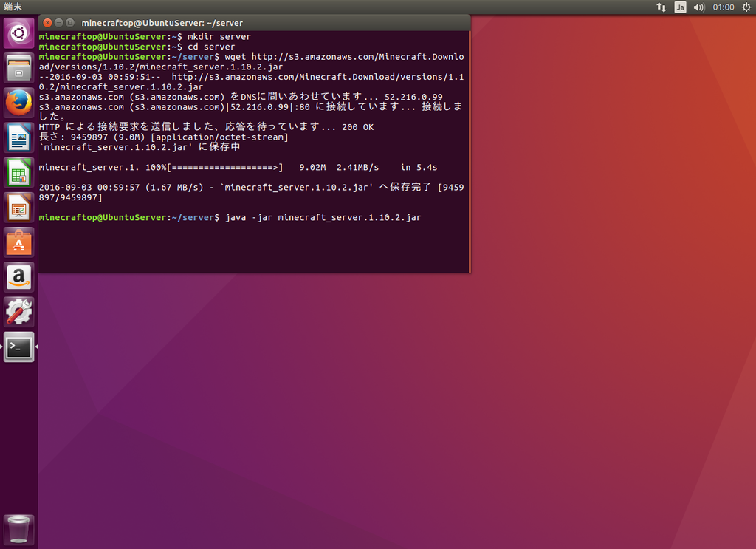Click the wget 100% progress bar
The width and height of the screenshot is (756, 549).
point(225,168)
